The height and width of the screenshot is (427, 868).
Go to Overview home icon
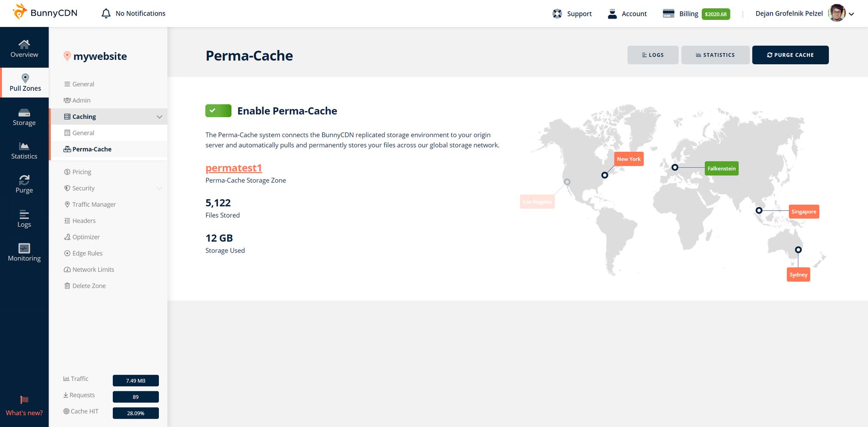(24, 44)
